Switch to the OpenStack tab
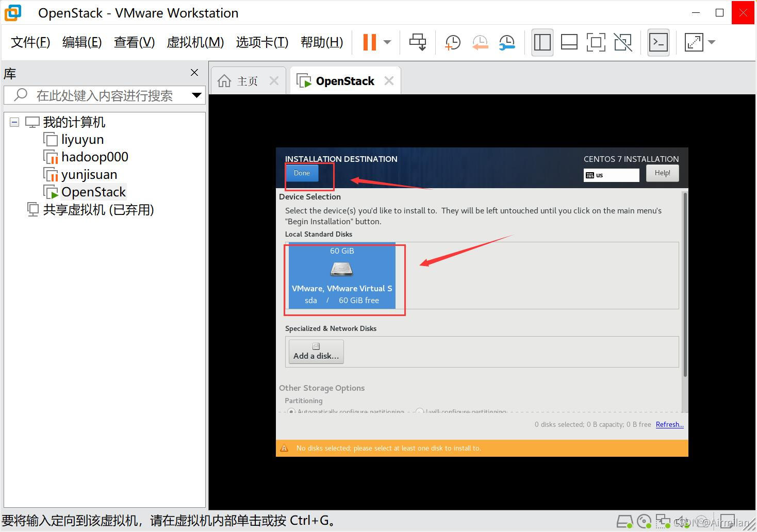This screenshot has height=532, width=757. point(344,81)
